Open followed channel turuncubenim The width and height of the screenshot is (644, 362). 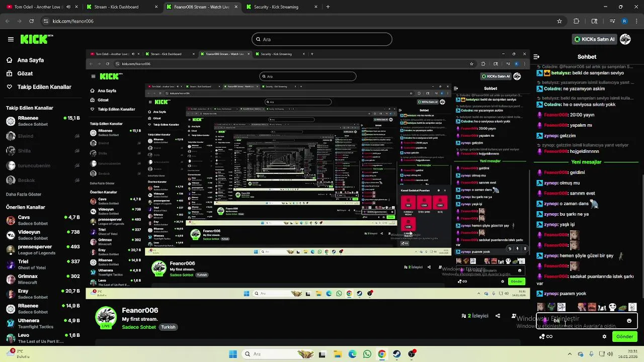click(43, 165)
